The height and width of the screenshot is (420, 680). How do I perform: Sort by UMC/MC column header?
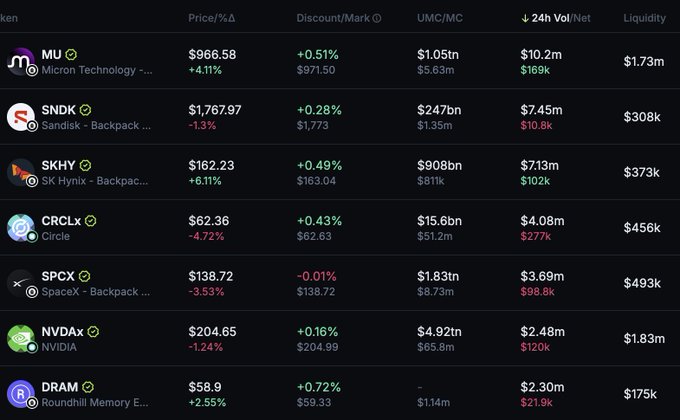click(440, 18)
